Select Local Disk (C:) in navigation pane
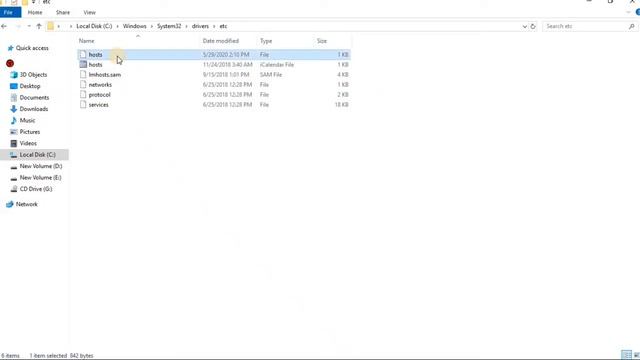This screenshot has width=640, height=360. click(x=35, y=155)
